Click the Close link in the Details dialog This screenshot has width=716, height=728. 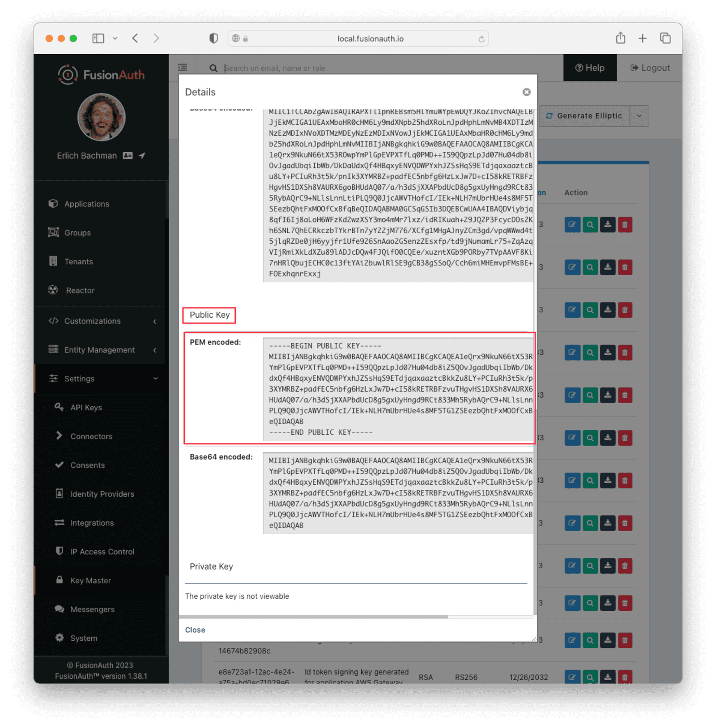click(x=195, y=630)
